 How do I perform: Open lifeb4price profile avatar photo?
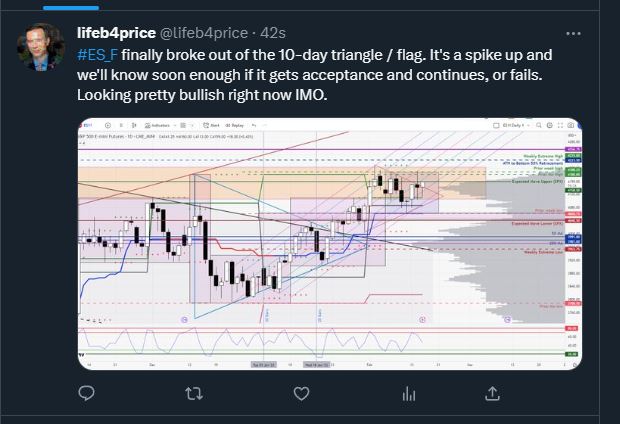click(x=41, y=47)
